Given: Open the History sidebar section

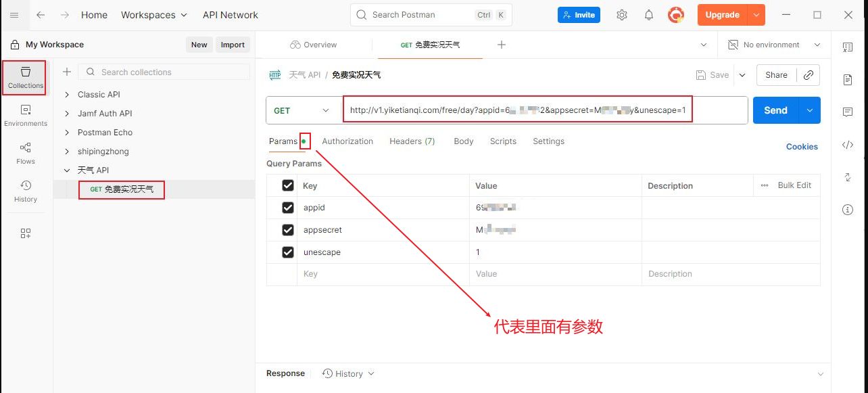Looking at the screenshot, I should click(26, 191).
